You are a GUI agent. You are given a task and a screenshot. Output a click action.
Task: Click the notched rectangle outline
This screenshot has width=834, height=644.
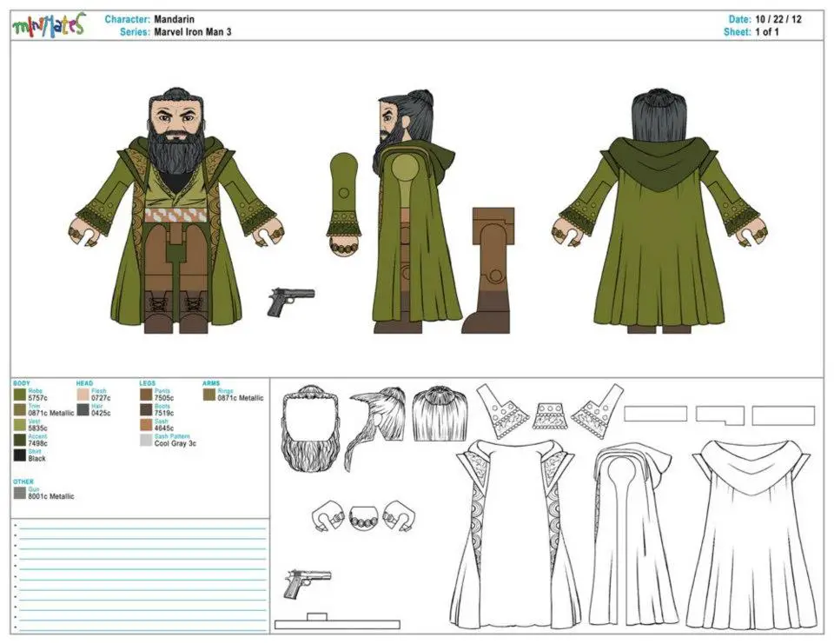719,415
